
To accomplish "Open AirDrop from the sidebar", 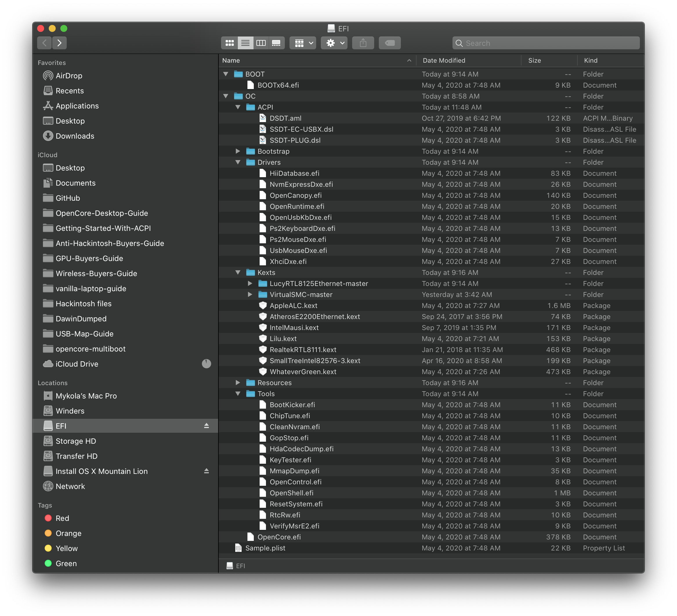I will pyautogui.click(x=69, y=76).
